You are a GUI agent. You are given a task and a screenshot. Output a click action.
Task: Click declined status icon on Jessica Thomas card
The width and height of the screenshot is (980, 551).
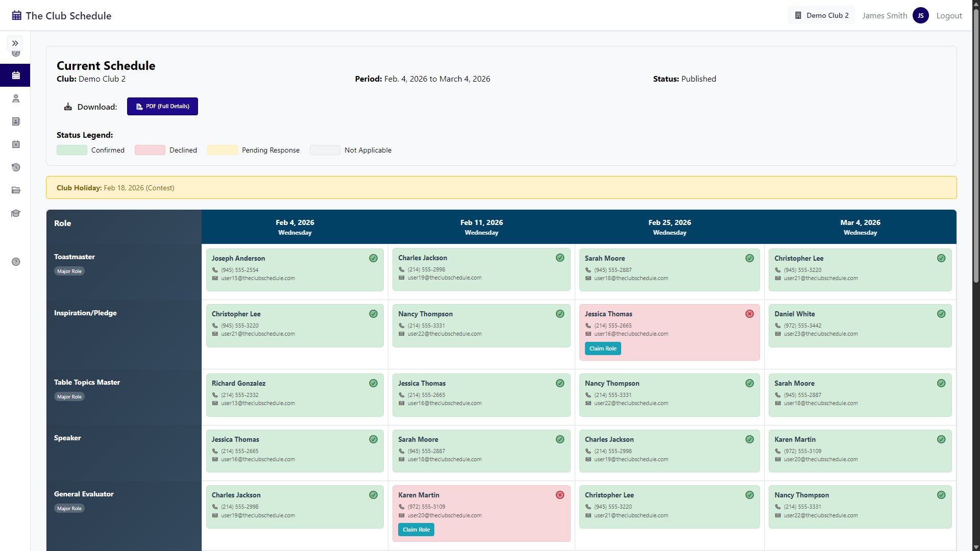click(x=749, y=314)
